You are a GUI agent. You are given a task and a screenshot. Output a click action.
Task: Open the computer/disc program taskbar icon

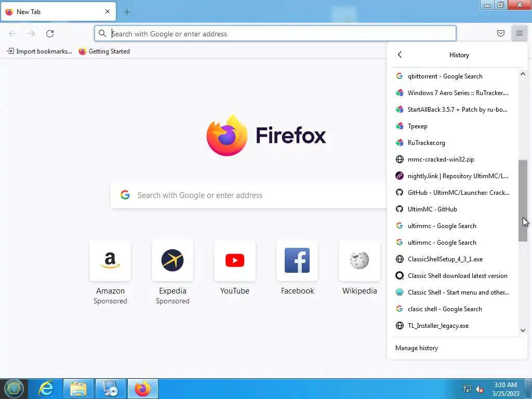coord(111,389)
